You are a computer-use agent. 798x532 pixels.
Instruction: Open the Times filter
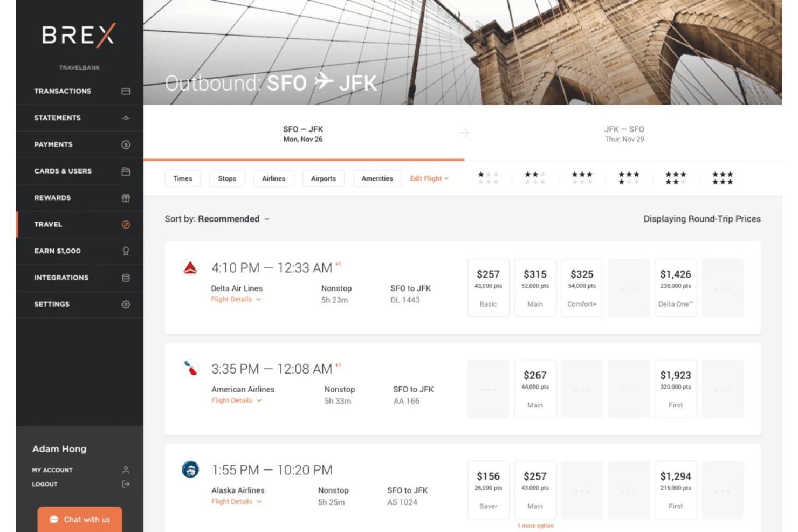183,178
